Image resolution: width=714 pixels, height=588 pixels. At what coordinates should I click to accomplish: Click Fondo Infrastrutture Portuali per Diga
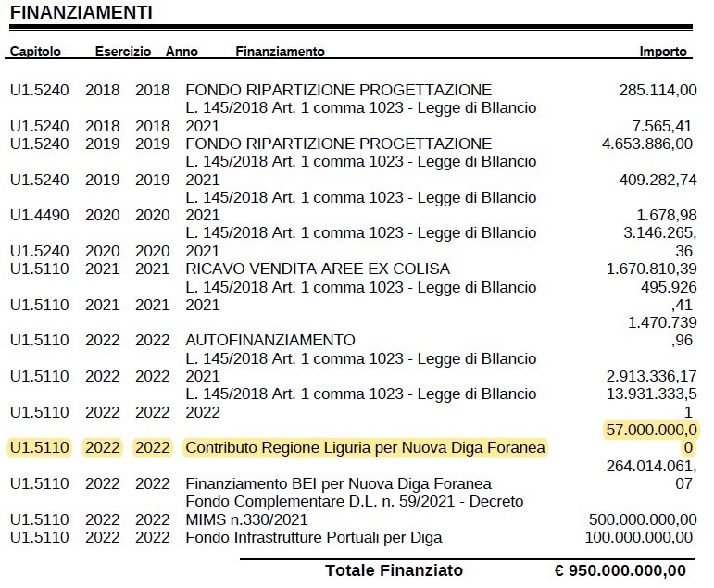(314, 537)
